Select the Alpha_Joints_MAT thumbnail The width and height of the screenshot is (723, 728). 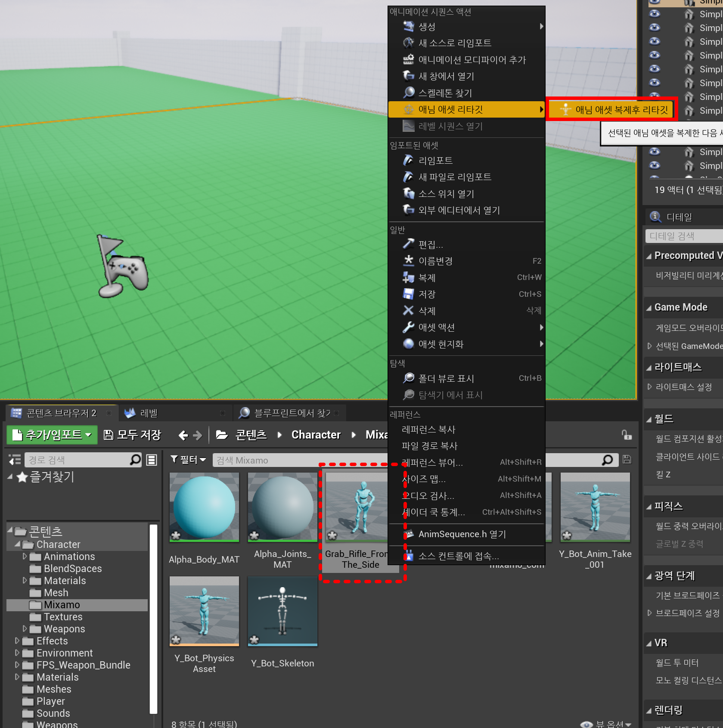[x=282, y=507]
